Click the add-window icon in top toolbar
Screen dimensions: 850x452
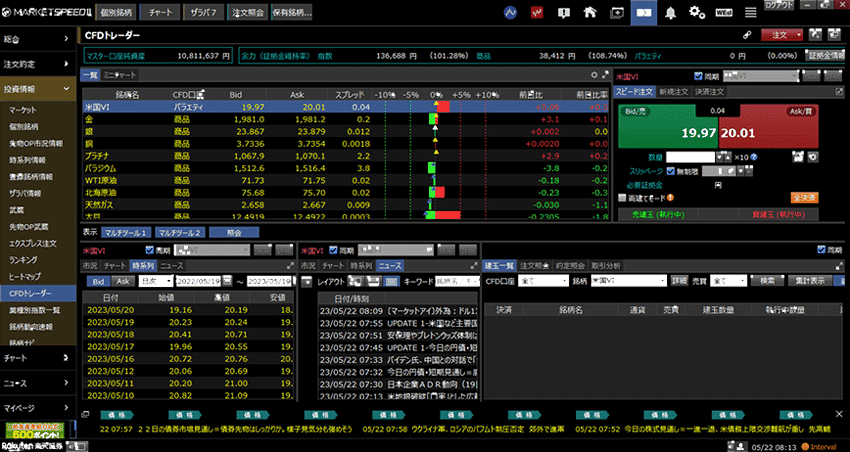coord(617,12)
